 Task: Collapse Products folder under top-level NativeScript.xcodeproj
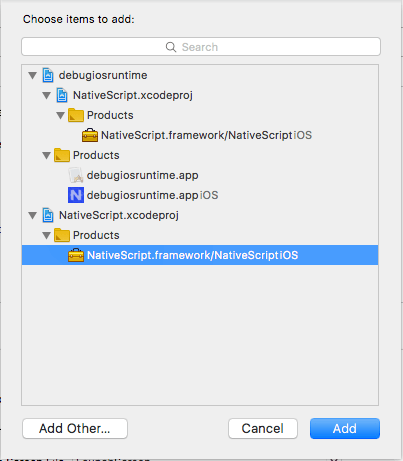click(x=46, y=236)
